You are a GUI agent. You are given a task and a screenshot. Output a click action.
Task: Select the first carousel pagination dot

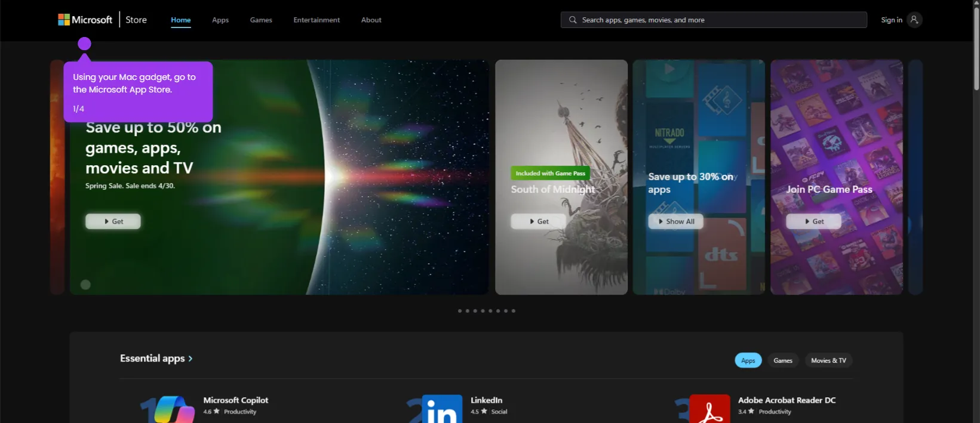[460, 311]
